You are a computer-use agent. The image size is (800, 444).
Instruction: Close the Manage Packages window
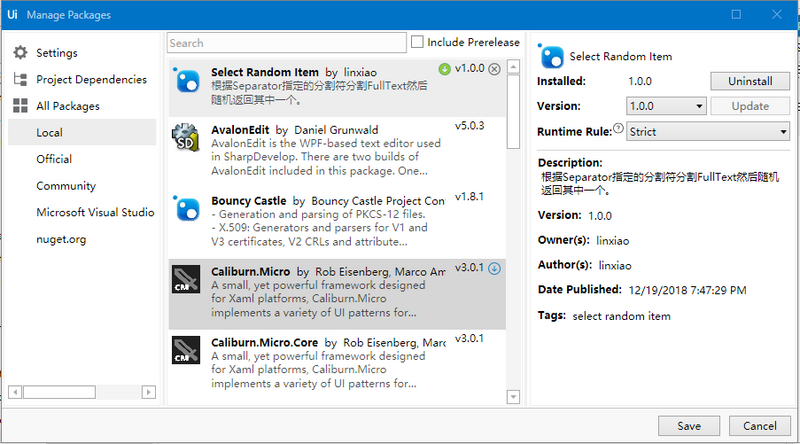click(777, 14)
